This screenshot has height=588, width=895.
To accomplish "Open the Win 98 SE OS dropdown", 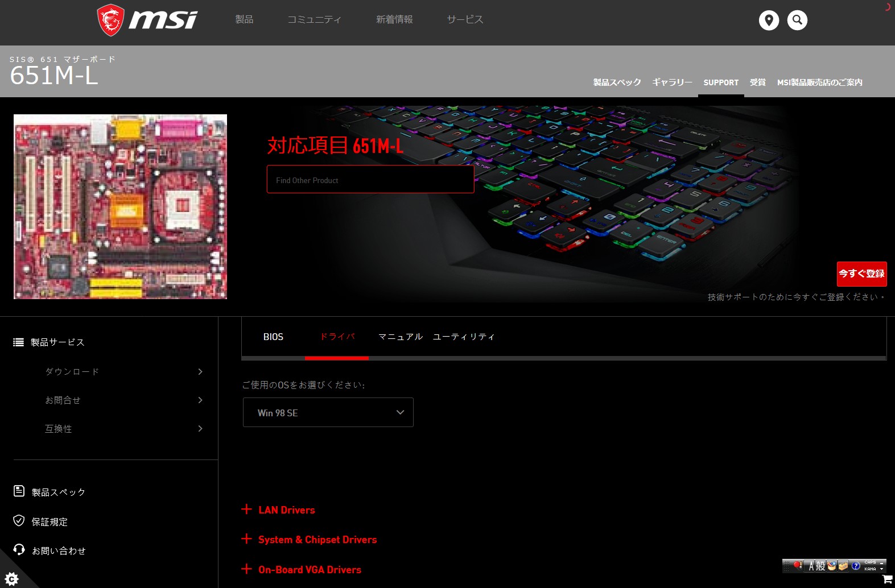I will tap(328, 412).
